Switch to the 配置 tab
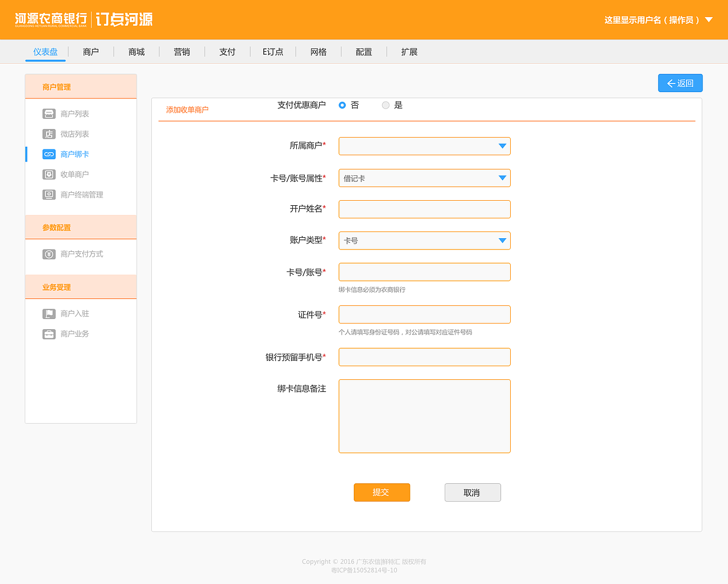 364,52
